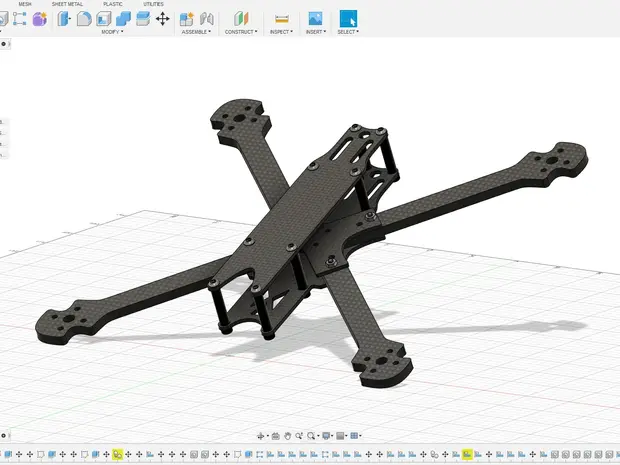Pick the Offset Face tool
620x465 pixels.
[143, 19]
